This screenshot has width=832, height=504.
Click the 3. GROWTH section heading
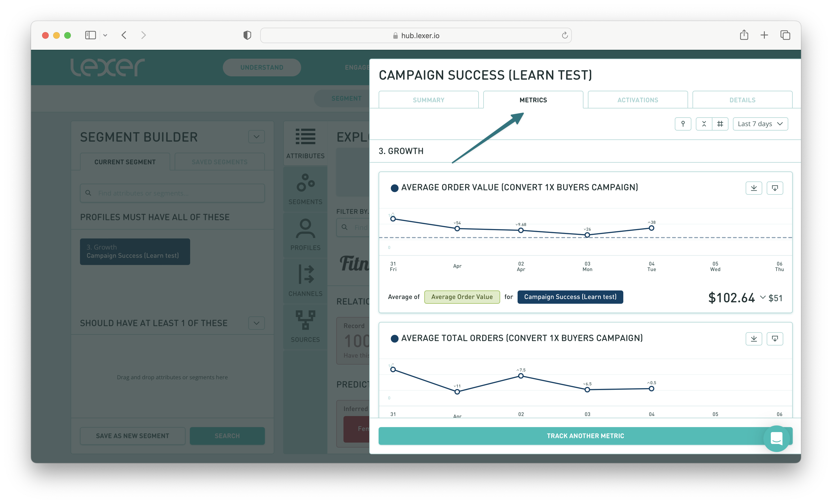[401, 151]
